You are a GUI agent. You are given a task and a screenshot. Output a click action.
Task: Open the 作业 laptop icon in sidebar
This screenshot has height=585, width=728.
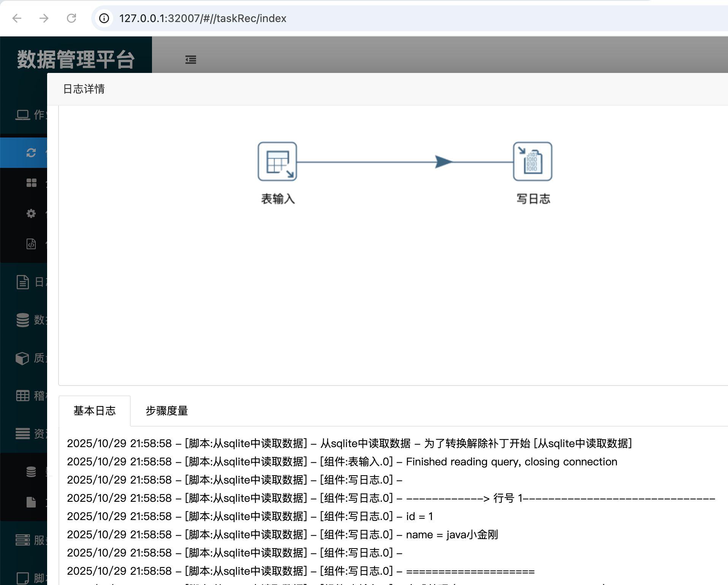[24, 115]
